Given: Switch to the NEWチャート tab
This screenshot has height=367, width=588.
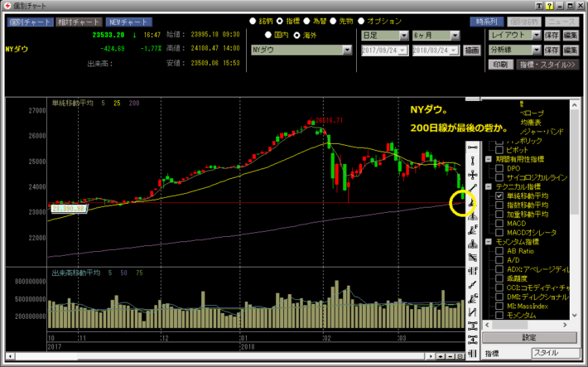Looking at the screenshot, I should point(128,22).
